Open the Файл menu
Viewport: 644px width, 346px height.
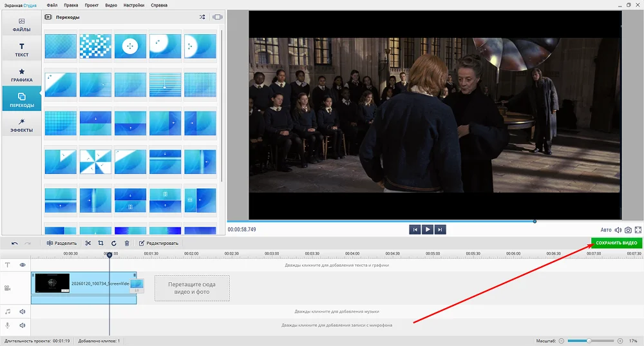[52, 5]
